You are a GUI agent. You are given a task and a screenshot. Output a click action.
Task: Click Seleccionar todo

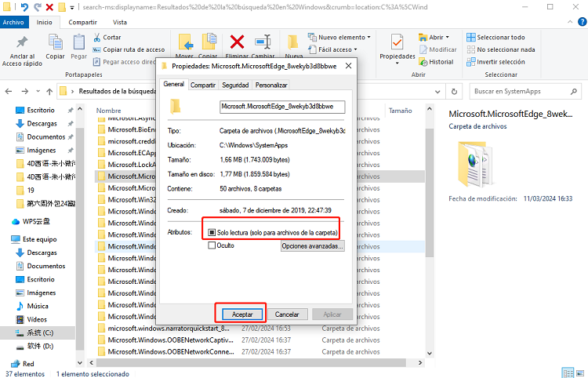click(x=495, y=37)
